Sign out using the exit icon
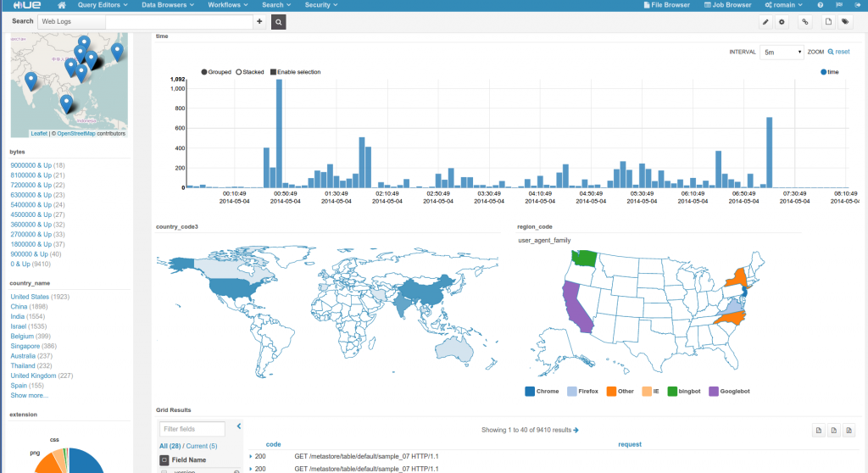This screenshot has width=868, height=473. click(858, 5)
